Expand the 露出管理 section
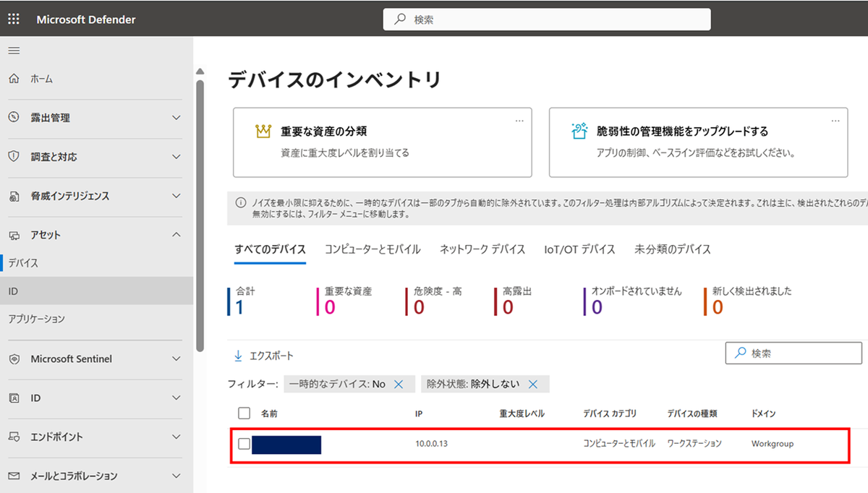 pos(176,118)
